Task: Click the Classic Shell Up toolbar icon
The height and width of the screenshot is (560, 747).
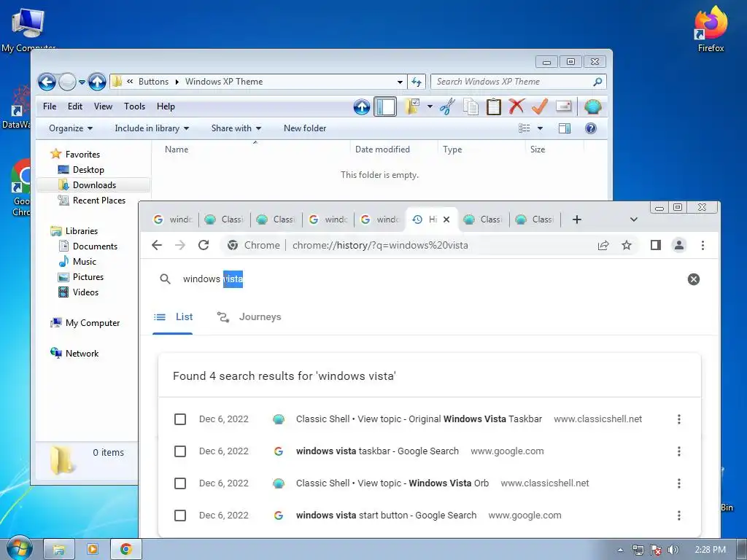Action: tap(362, 106)
